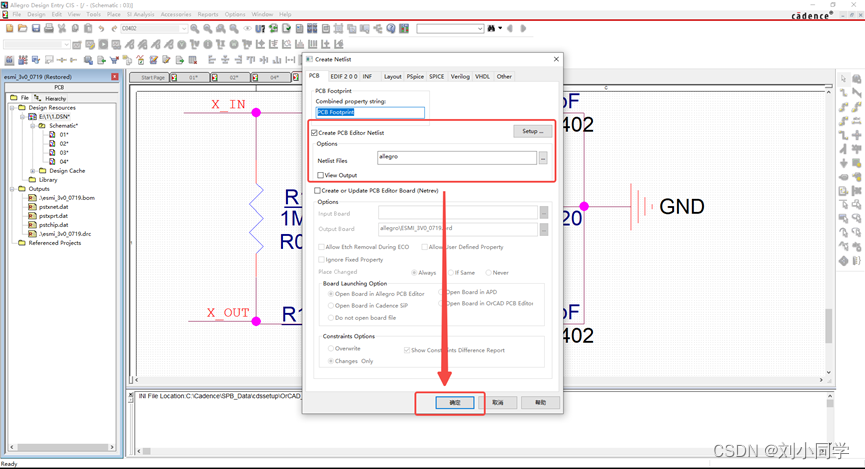Click the binoculars search icon
The width and height of the screenshot is (865, 469).
coord(492,29)
